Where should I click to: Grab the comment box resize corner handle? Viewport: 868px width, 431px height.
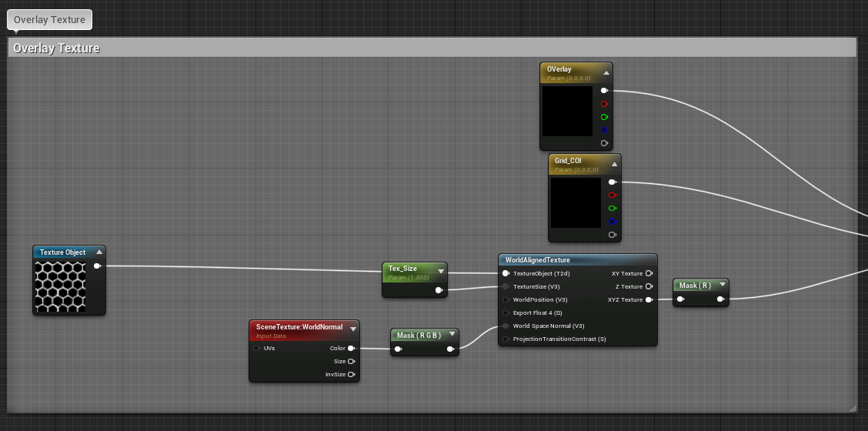853,408
